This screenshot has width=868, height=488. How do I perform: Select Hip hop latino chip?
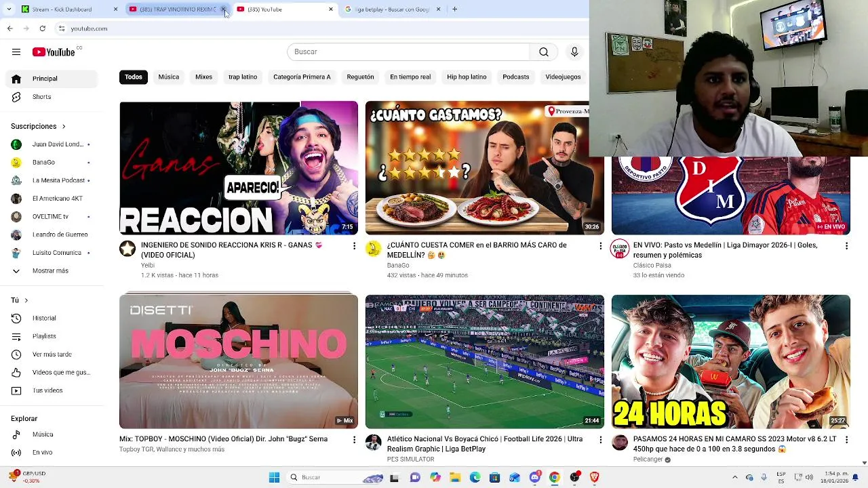[467, 77]
